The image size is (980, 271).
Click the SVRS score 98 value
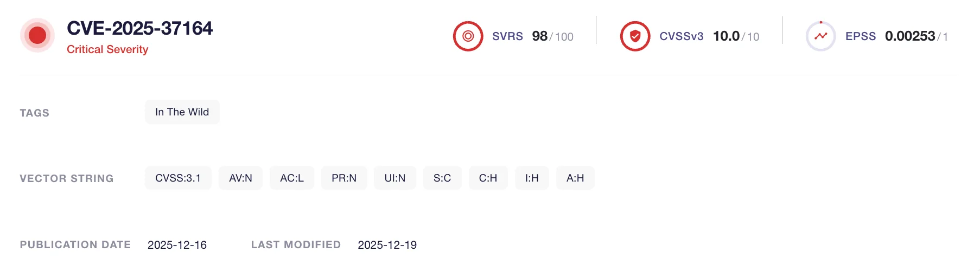point(539,36)
